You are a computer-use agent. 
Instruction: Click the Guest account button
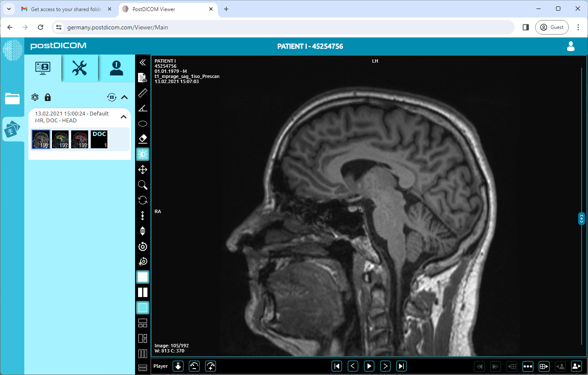(552, 27)
